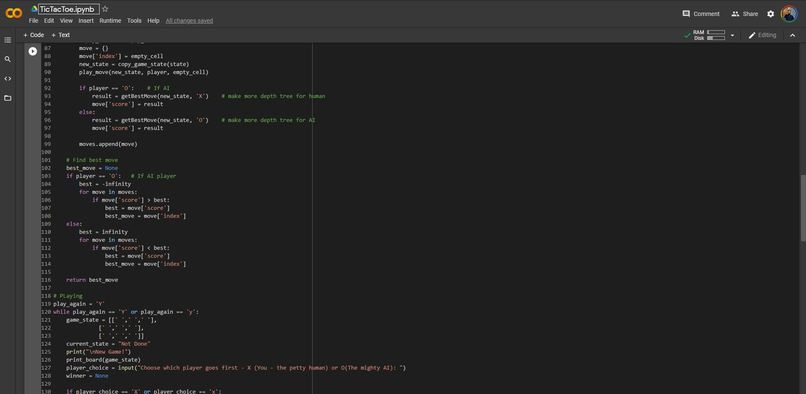
Task: Click line best_move = None
Action: tap(92, 168)
